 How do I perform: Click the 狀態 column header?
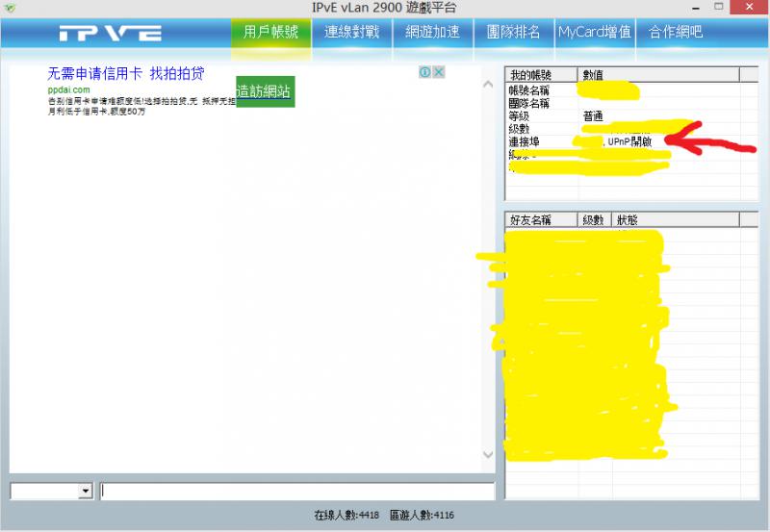(676, 219)
